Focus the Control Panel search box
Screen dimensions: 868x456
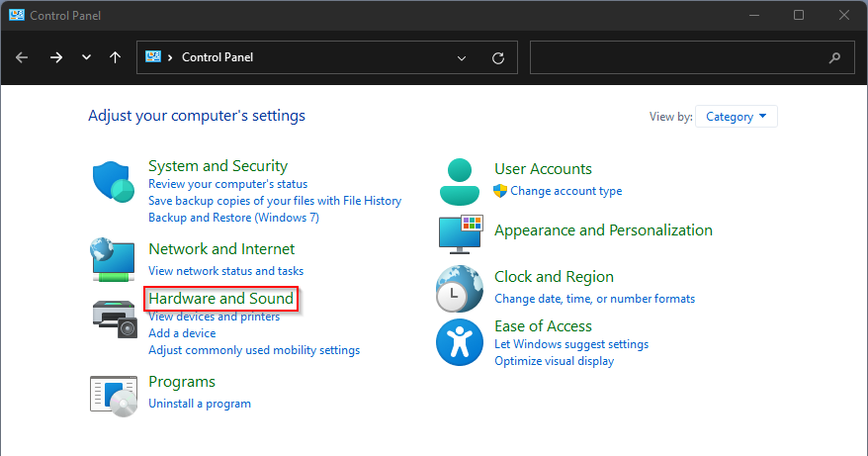(692, 57)
